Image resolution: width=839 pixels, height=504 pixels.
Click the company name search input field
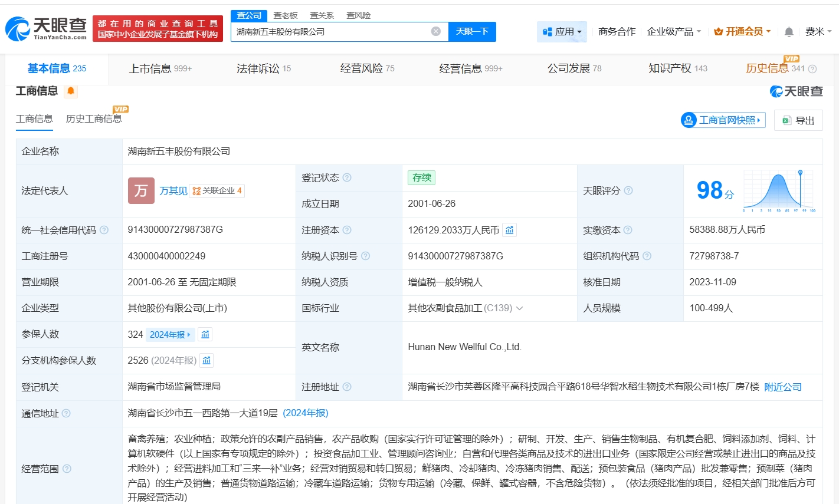coord(330,32)
